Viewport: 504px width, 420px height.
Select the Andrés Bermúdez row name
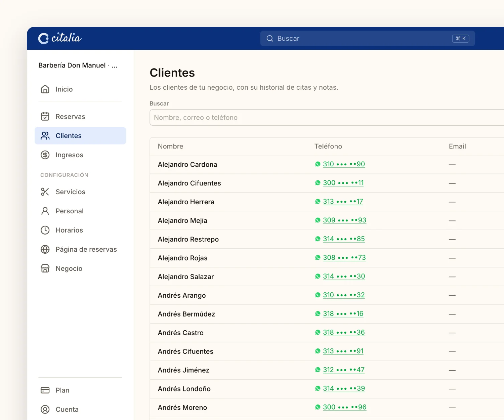[x=186, y=314]
